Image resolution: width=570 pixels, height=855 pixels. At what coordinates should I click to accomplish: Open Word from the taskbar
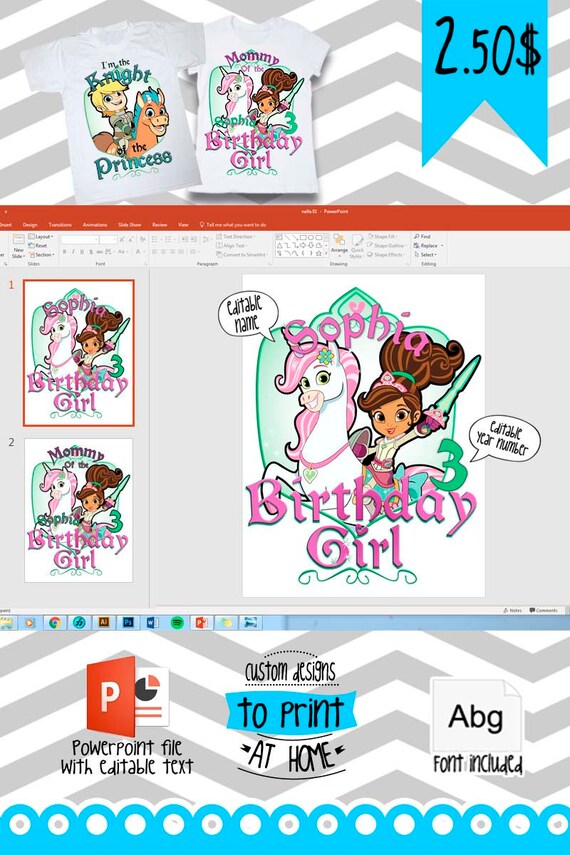click(x=152, y=622)
